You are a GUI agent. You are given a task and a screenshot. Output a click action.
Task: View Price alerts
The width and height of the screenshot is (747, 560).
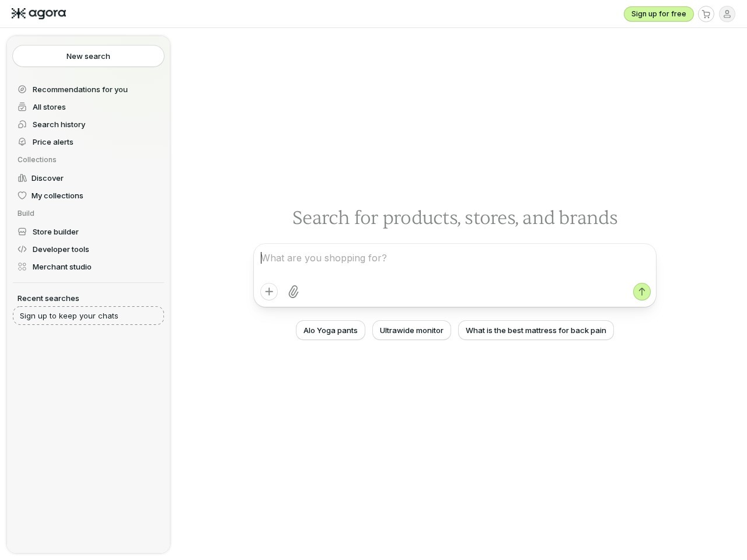point(88,142)
